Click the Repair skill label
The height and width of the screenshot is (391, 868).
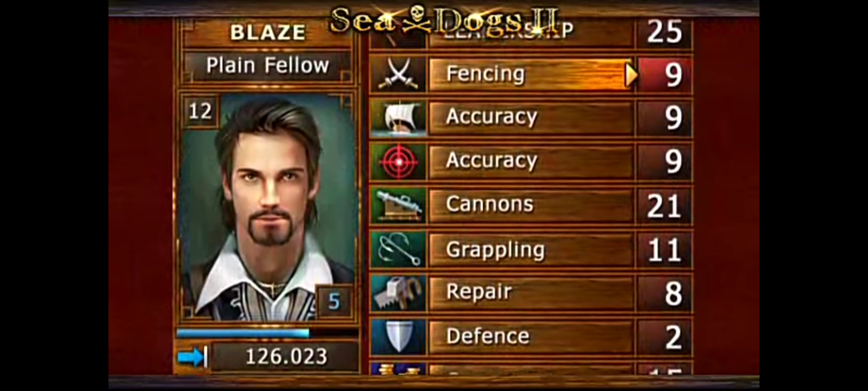[479, 292]
